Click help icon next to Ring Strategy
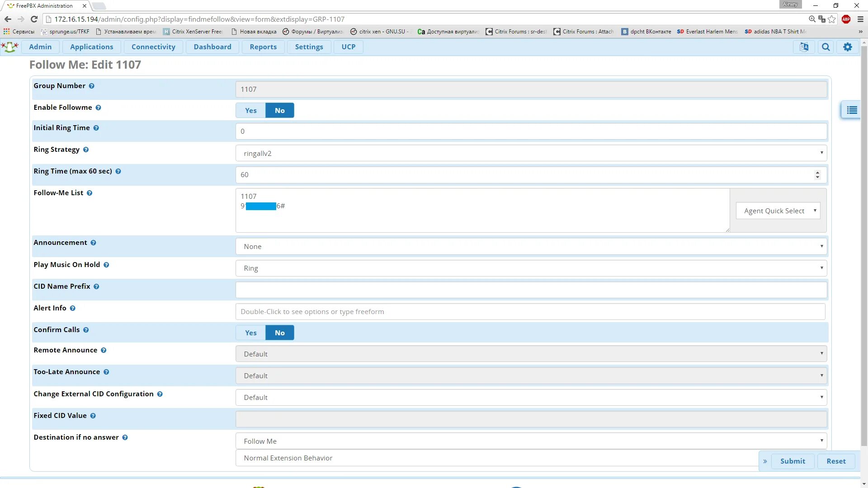This screenshot has width=868, height=488. pyautogui.click(x=86, y=150)
